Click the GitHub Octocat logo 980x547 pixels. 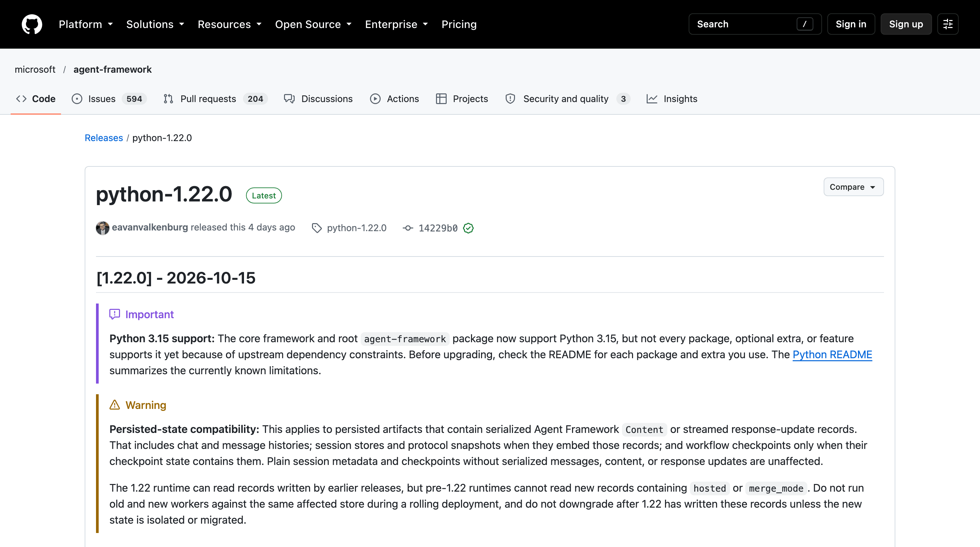[32, 24]
